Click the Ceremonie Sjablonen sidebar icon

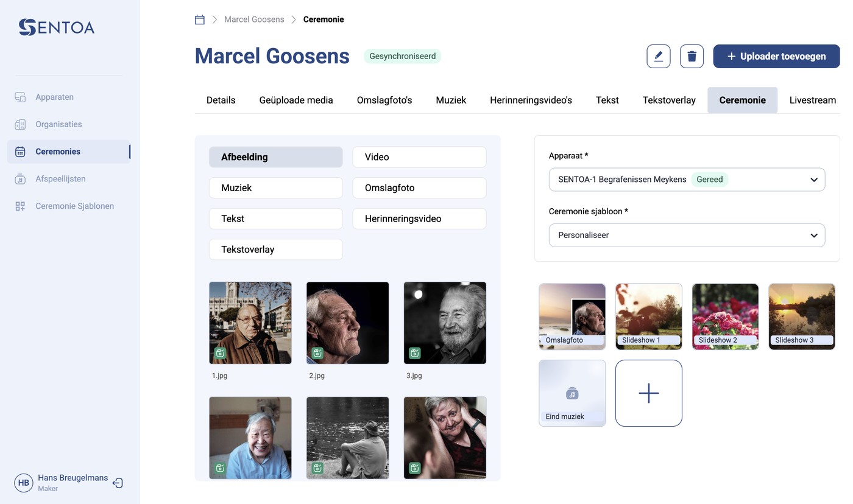20,206
